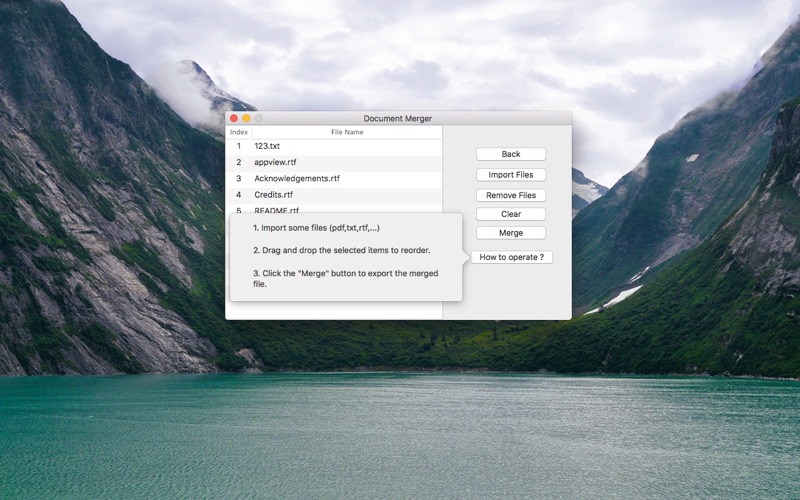Clear the file list
This screenshot has height=500, width=800.
pos(511,214)
